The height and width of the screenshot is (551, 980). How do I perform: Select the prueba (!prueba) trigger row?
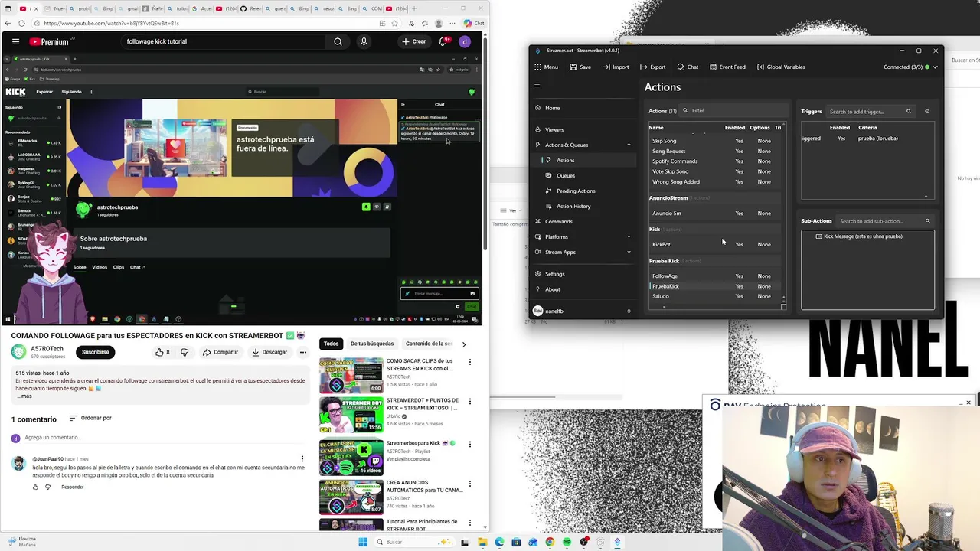pos(866,139)
